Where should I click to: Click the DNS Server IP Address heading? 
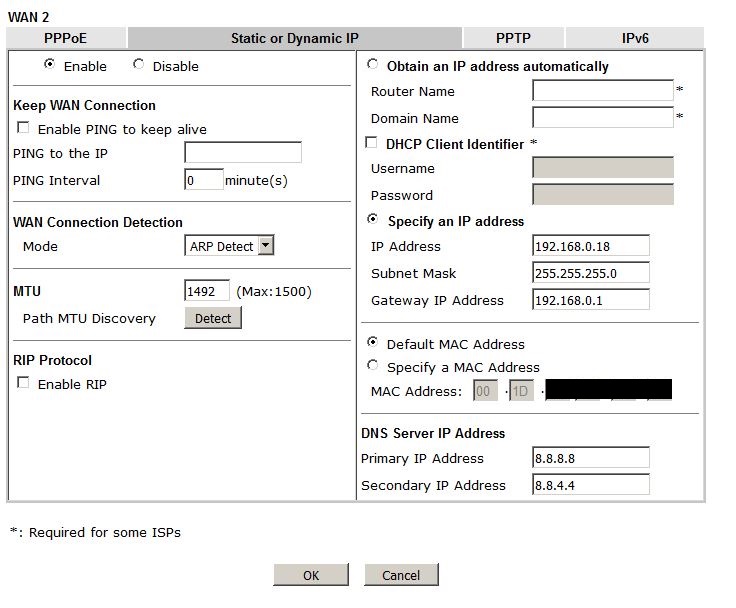coord(433,433)
